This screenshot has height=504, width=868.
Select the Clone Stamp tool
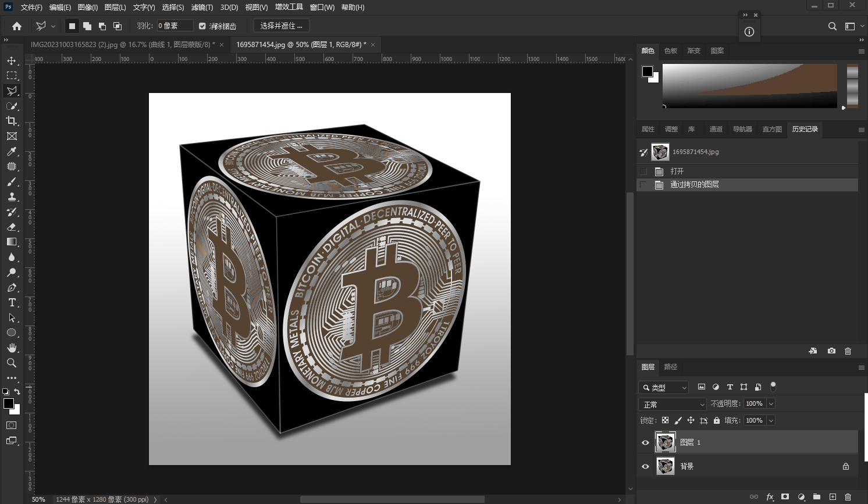tap(12, 196)
